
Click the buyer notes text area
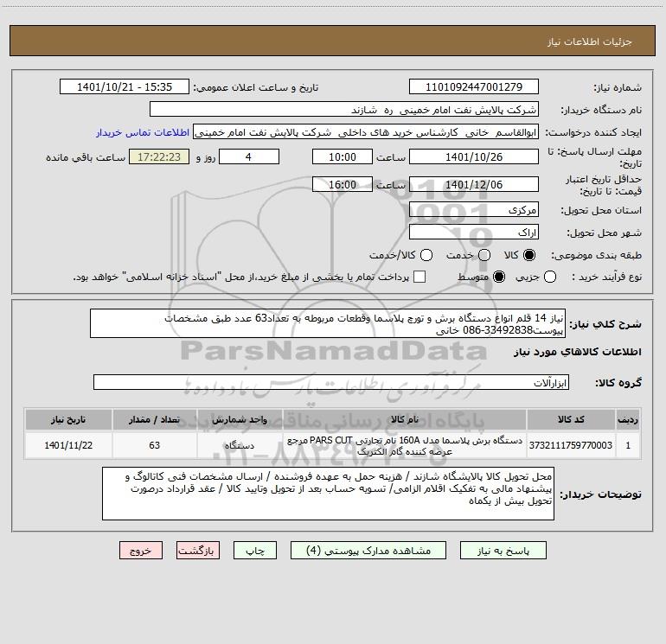[x=328, y=494]
